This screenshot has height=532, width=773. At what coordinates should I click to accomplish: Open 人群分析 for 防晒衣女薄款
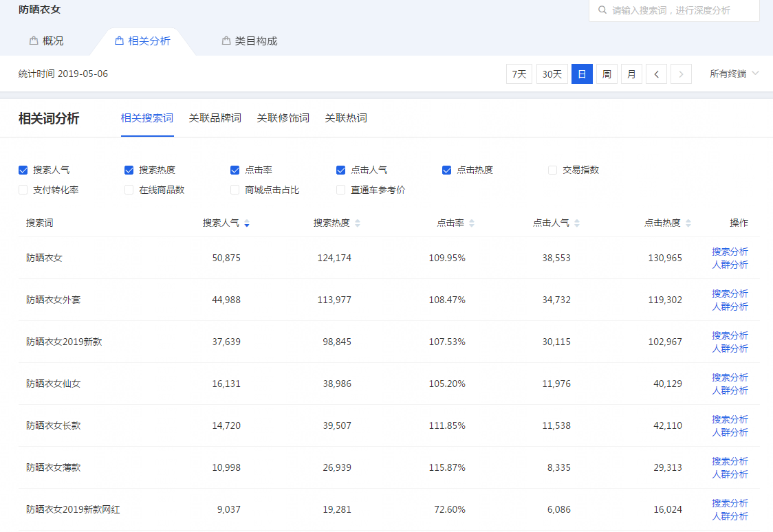pos(730,474)
